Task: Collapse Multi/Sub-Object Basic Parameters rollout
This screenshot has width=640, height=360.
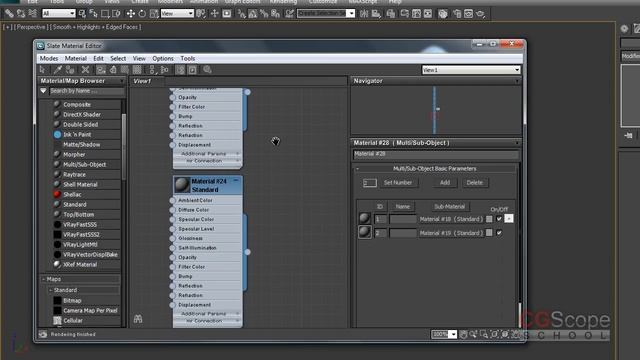Action: (358, 168)
